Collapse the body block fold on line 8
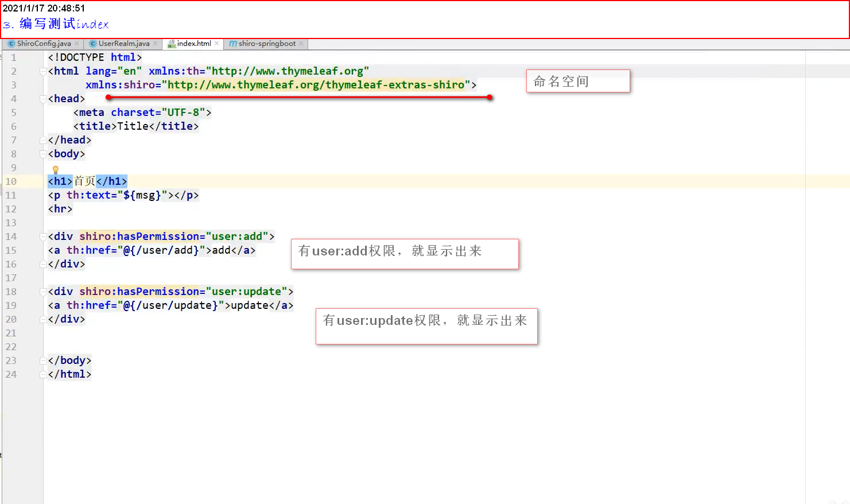The width and height of the screenshot is (850, 504). (x=43, y=154)
